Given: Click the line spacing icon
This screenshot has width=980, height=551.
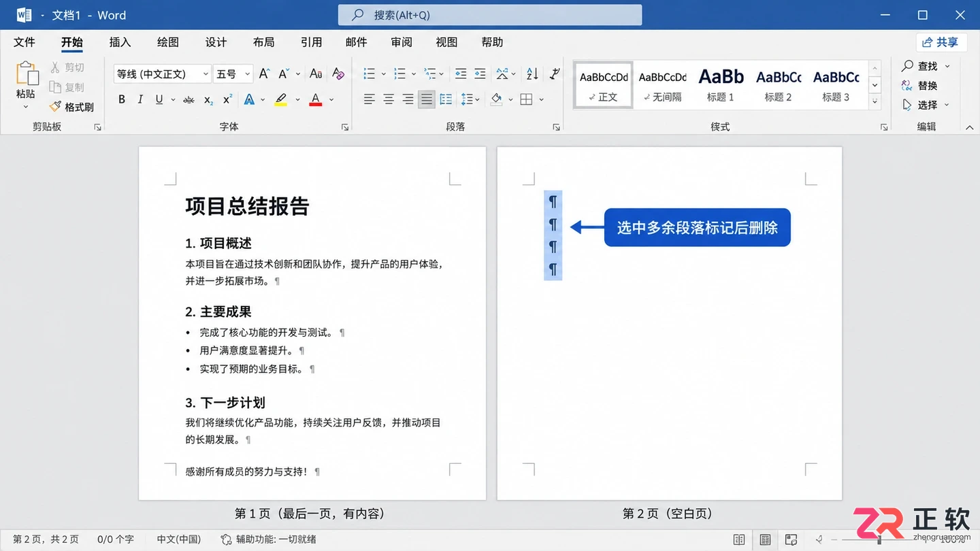Looking at the screenshot, I should tap(467, 100).
